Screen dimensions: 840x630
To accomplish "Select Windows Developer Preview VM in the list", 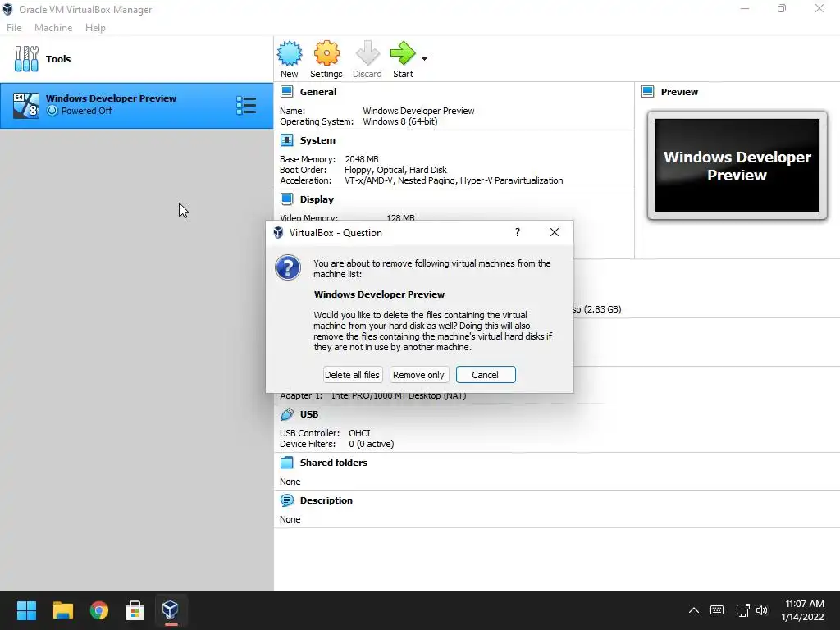I will click(x=137, y=106).
